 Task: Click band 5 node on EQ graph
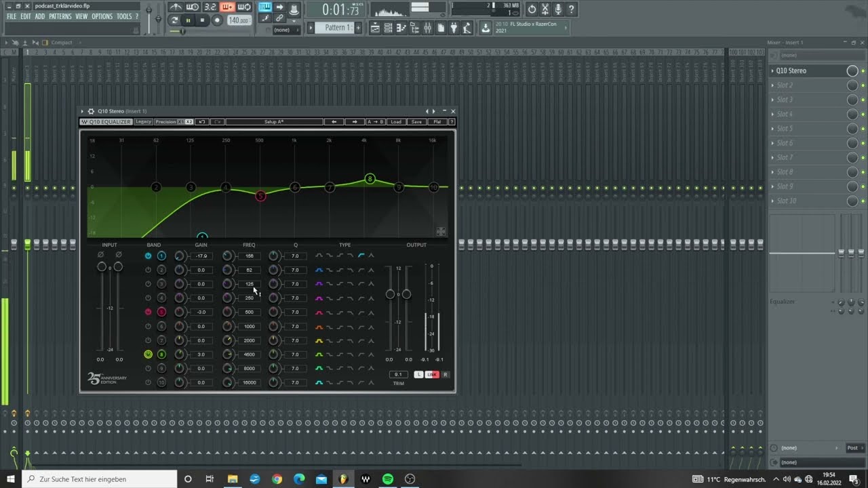point(260,196)
